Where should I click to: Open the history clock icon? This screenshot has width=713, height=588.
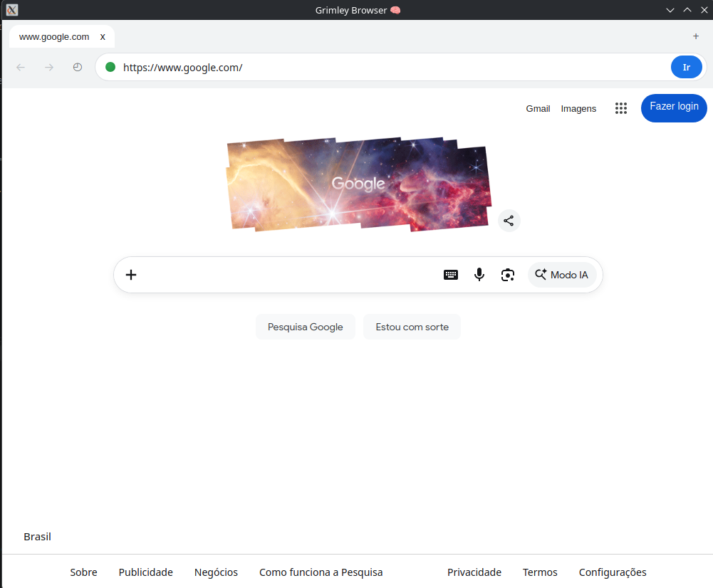tap(78, 67)
